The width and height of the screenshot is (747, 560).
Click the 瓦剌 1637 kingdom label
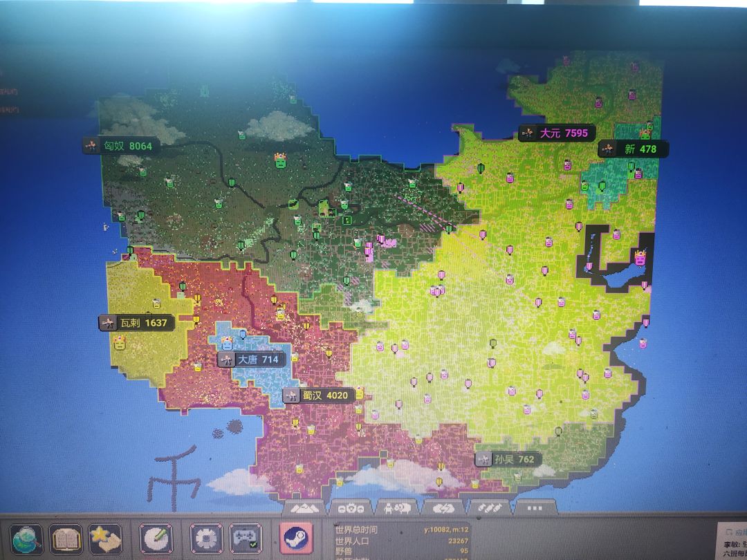pyautogui.click(x=136, y=323)
